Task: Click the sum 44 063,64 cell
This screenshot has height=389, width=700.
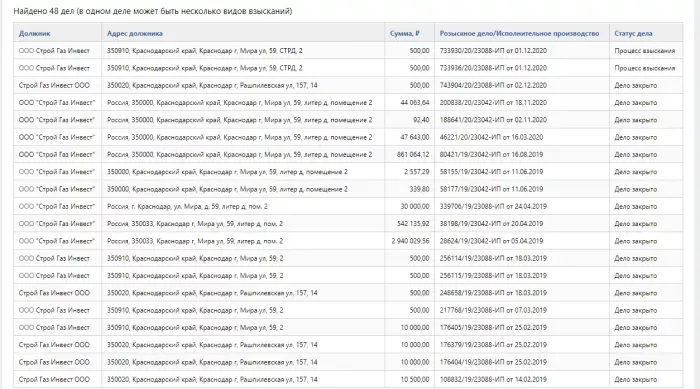Action: coord(409,103)
